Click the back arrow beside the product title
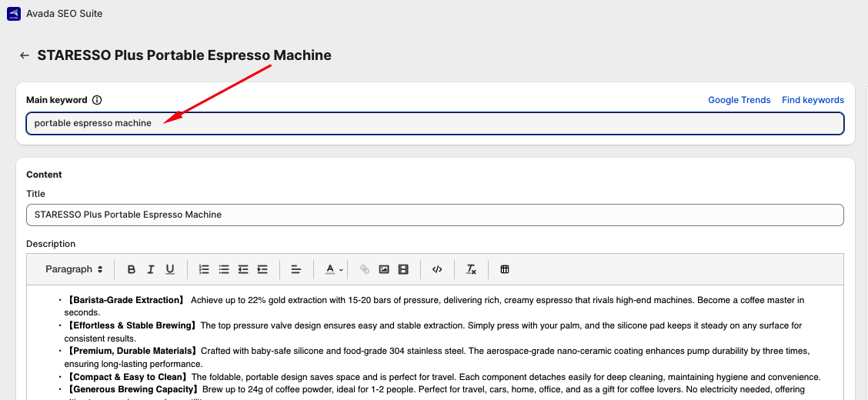Screen dimensions: 868x400 pos(25,55)
